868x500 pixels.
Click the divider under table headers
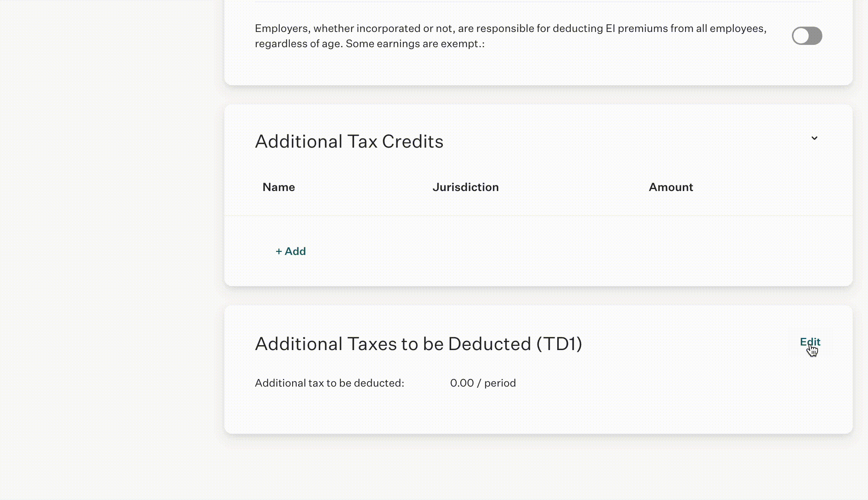coord(538,216)
